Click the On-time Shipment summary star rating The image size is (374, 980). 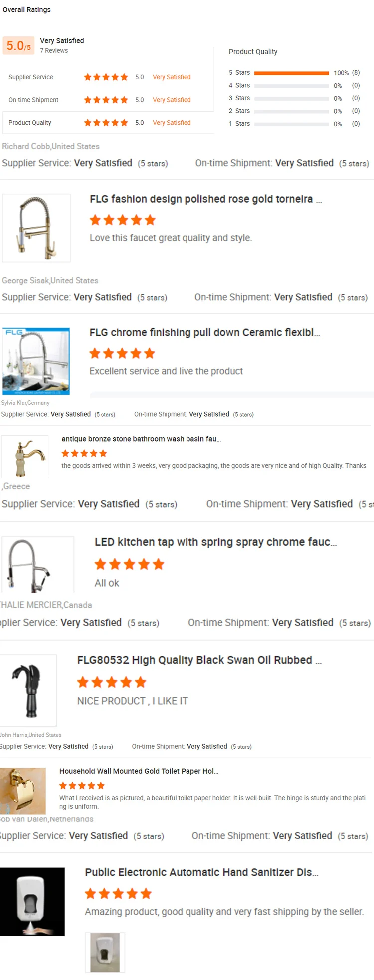click(x=106, y=100)
